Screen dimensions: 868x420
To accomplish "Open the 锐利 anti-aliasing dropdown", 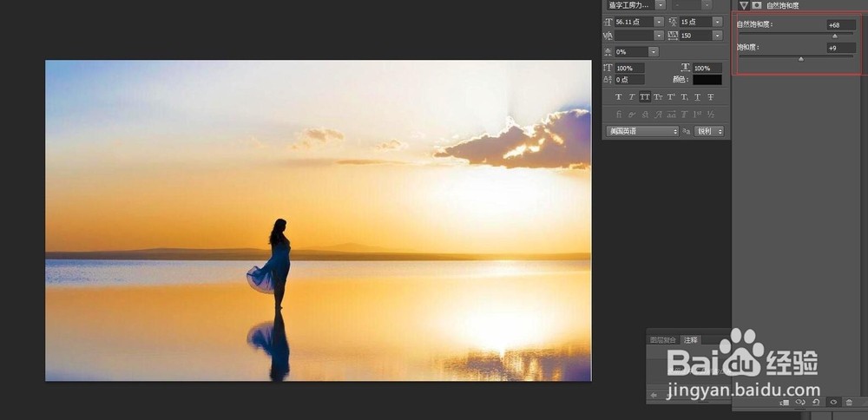I will coord(708,131).
